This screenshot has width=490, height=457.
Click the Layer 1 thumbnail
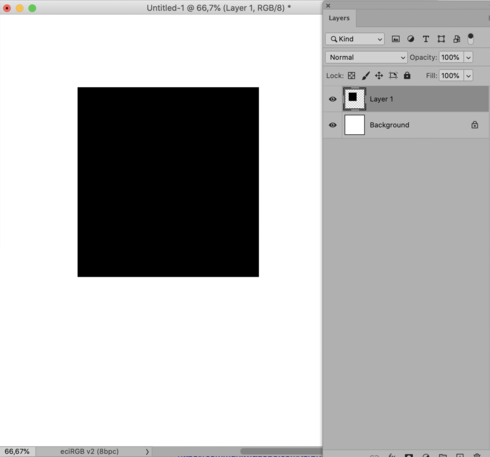click(354, 99)
